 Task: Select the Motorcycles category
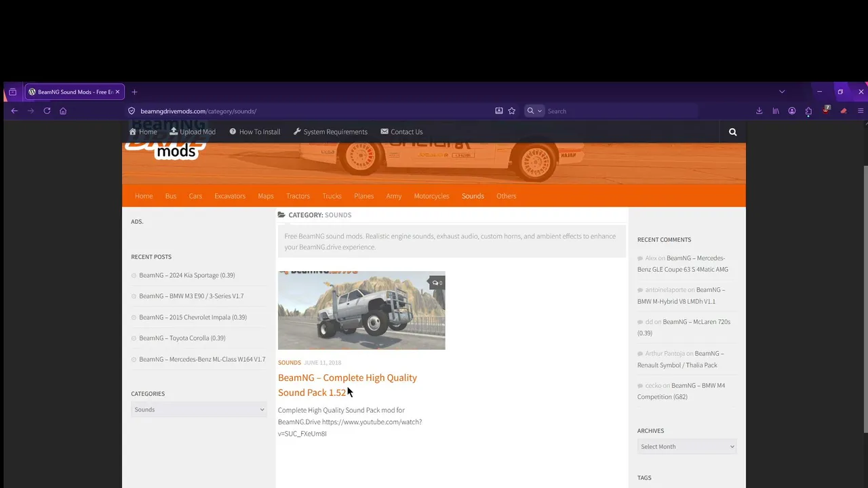(x=431, y=196)
